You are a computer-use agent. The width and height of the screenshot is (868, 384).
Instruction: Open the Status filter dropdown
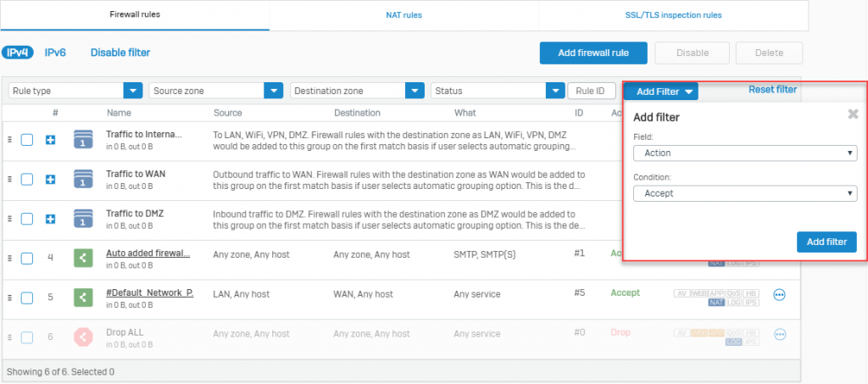498,91
